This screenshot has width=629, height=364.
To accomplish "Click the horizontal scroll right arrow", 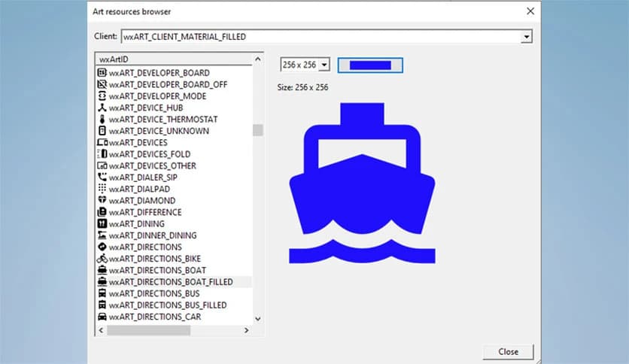I will (246, 330).
